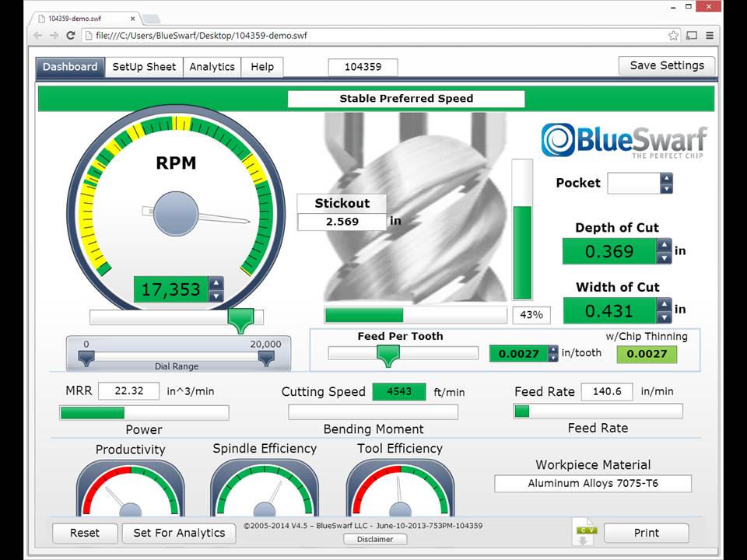Reload the page
This screenshot has height=560, width=747.
point(71,35)
